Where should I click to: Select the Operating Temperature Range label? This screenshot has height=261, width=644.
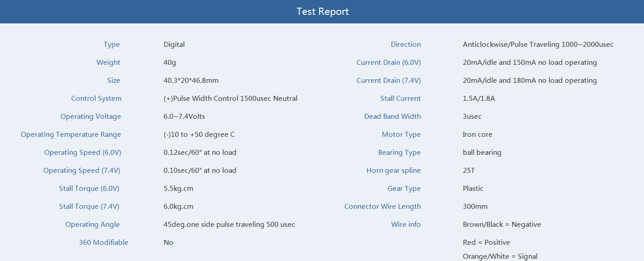pos(71,135)
